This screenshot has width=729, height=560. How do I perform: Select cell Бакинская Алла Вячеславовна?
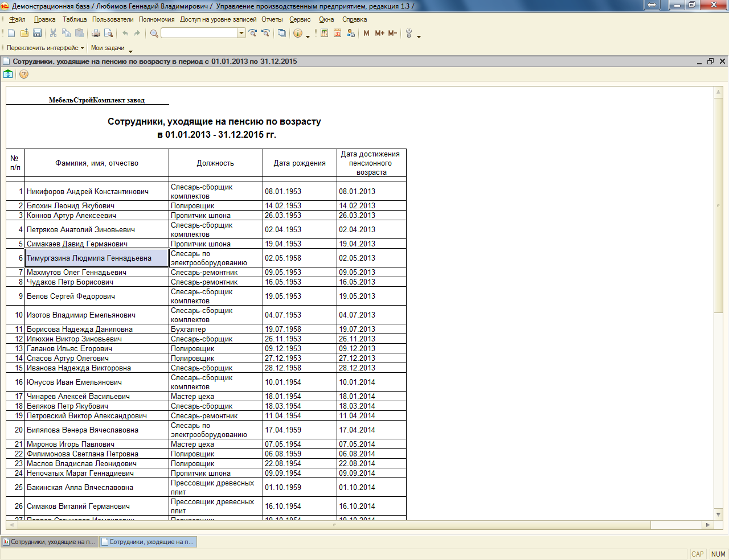(97, 487)
